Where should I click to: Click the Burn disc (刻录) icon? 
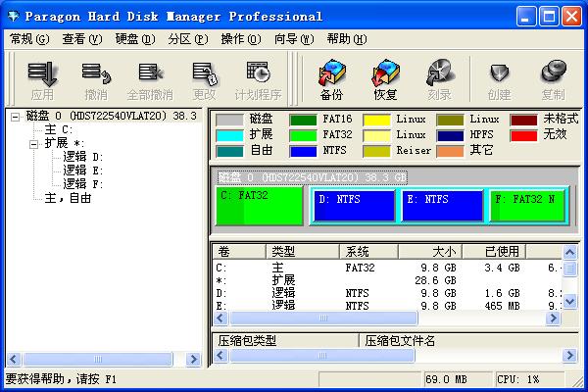[x=438, y=77]
